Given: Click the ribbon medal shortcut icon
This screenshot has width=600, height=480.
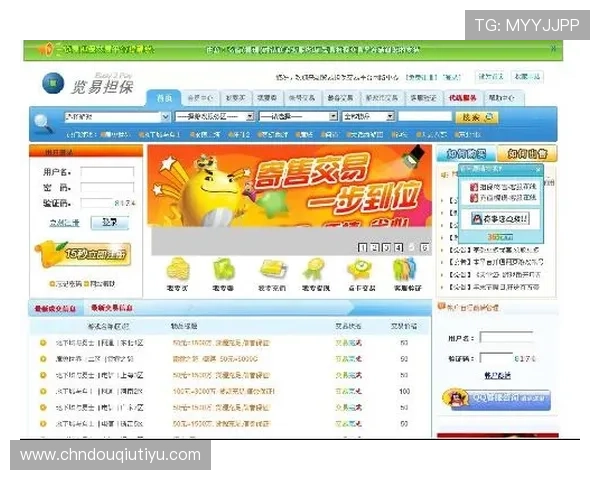Looking at the screenshot, I should (315, 269).
